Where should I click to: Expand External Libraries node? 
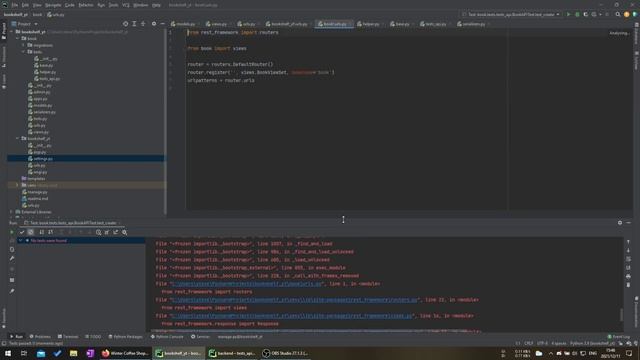click(x=12, y=212)
